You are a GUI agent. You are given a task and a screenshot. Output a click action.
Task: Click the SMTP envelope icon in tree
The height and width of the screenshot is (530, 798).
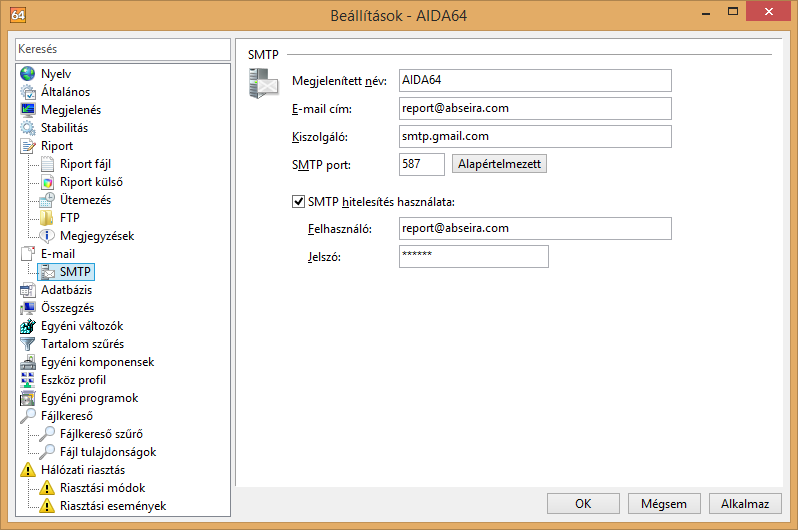[48, 272]
